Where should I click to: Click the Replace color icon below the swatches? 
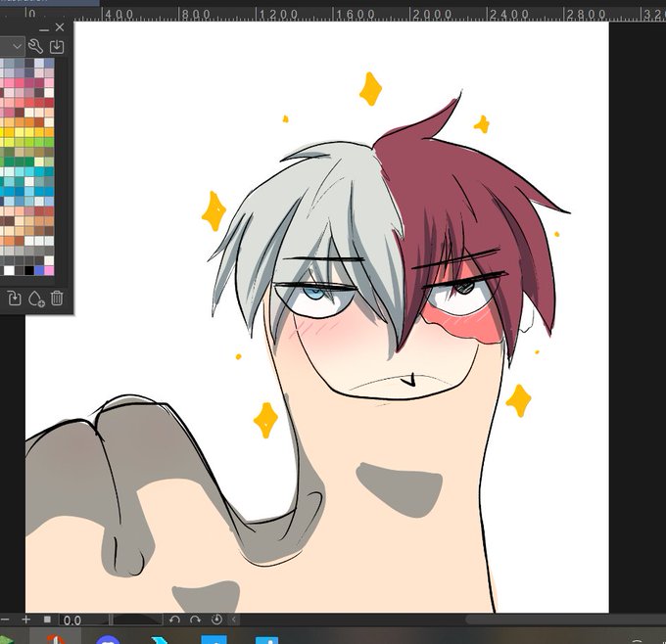coord(15,299)
